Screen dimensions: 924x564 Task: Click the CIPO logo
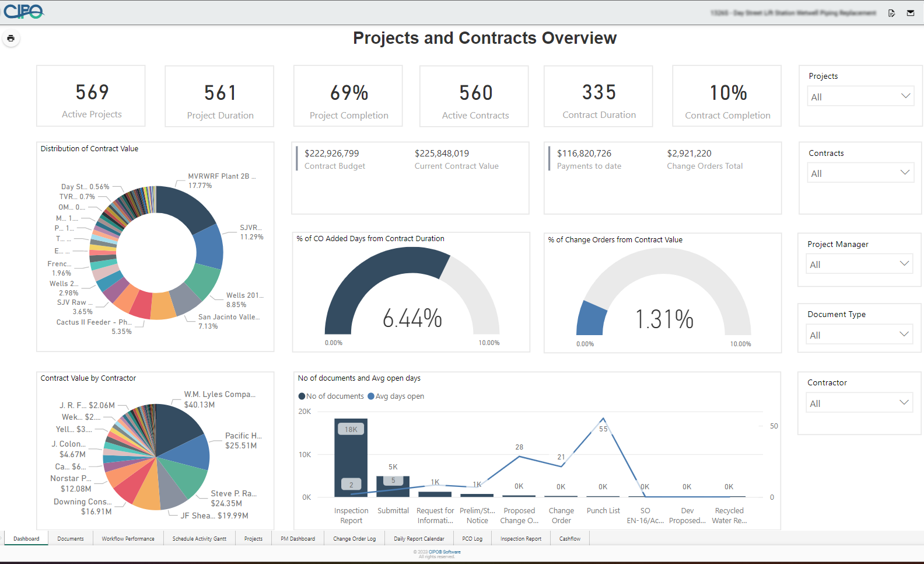(23, 12)
